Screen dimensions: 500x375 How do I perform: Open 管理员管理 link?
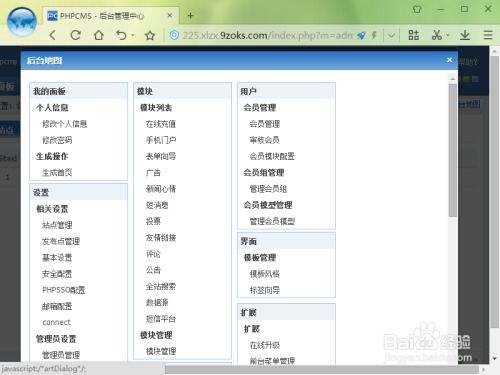(x=61, y=355)
